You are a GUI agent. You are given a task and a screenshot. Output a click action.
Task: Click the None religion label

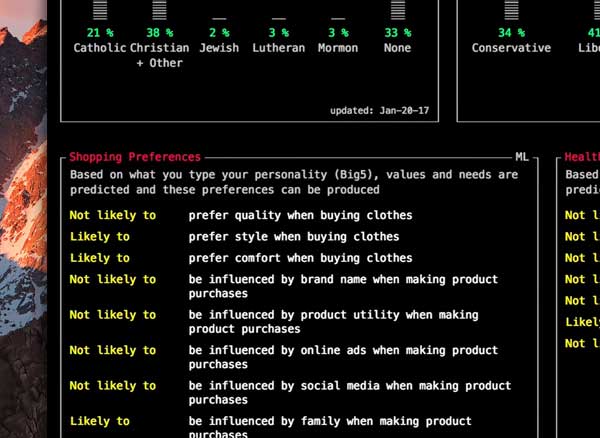coord(398,48)
